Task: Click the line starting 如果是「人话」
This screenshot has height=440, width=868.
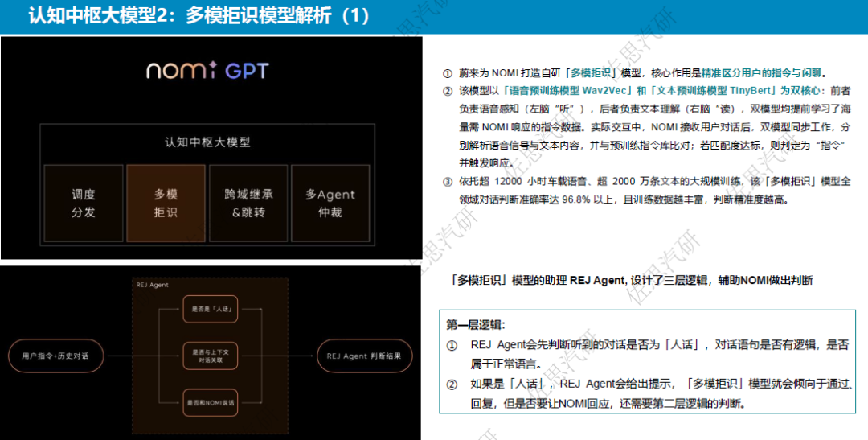Action: pos(663,384)
